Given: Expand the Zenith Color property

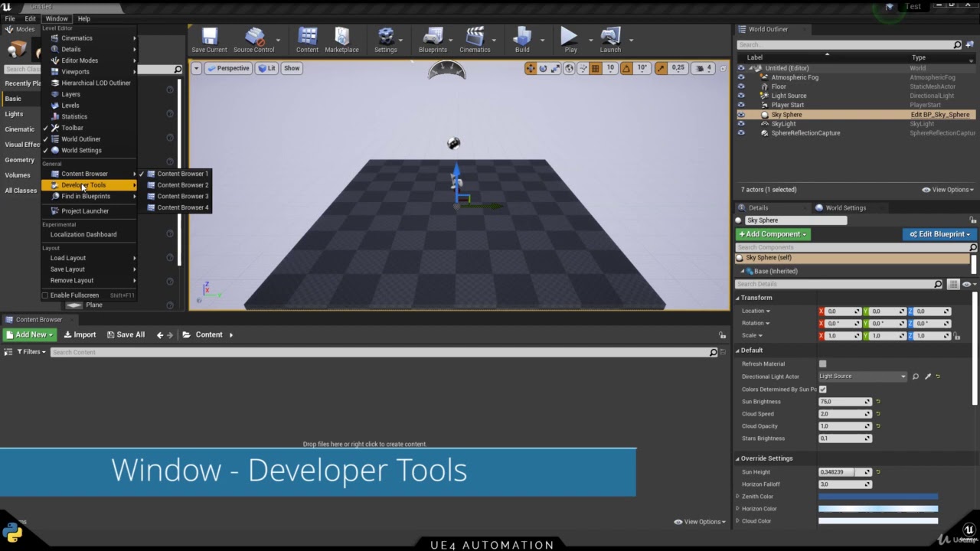Looking at the screenshot, I should click(738, 497).
